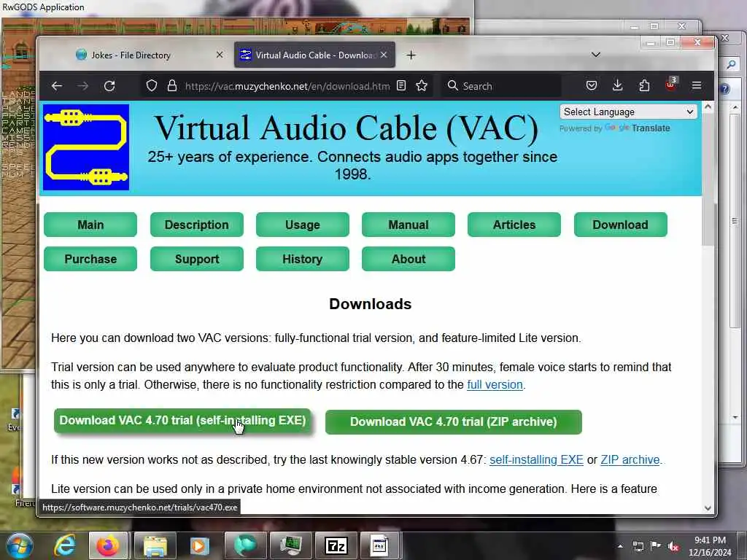Open the Usage section
The width and height of the screenshot is (747, 560).
coord(303,225)
